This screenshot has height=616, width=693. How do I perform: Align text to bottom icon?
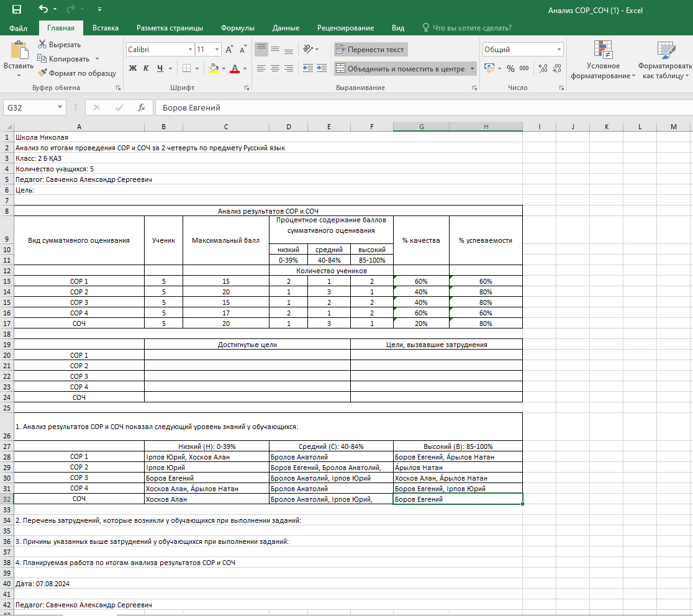tap(289, 50)
